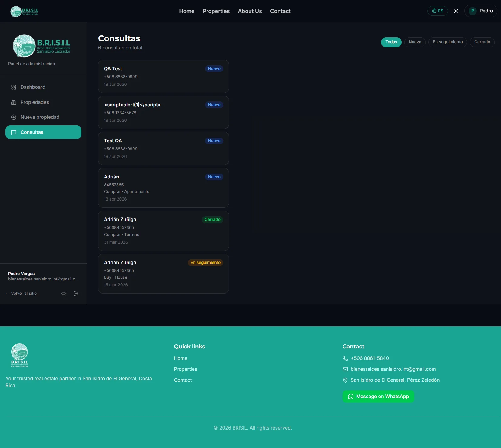Open Home in the top navigation

click(187, 11)
